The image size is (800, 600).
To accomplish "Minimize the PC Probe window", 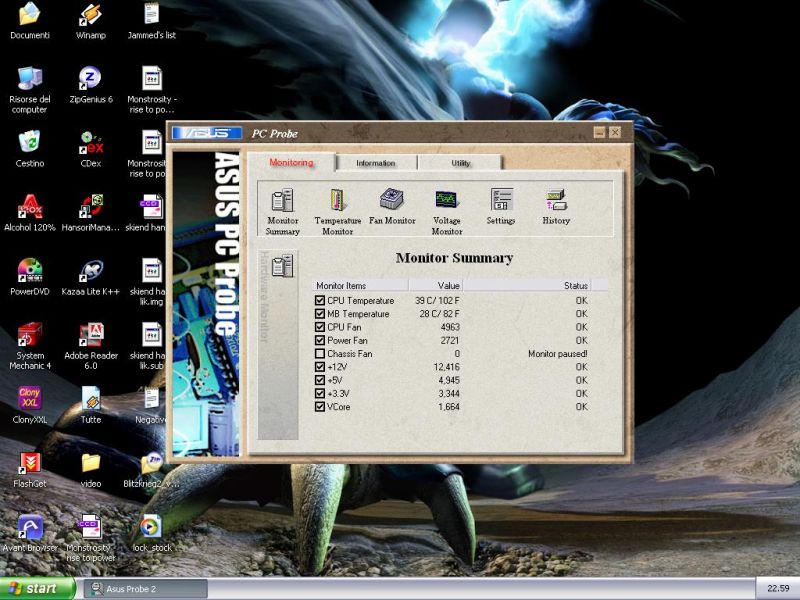I will [x=599, y=133].
